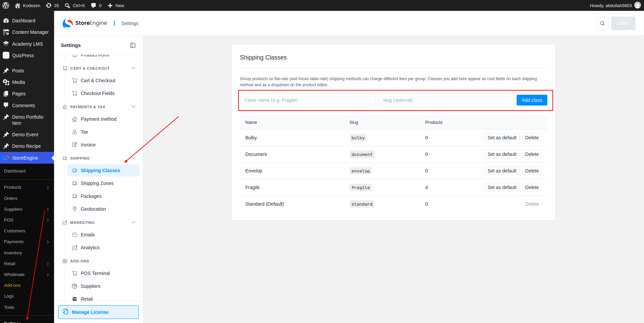Screen dimensions: 644x323
Task: Click the Packages truck icon
Action: 75,196
